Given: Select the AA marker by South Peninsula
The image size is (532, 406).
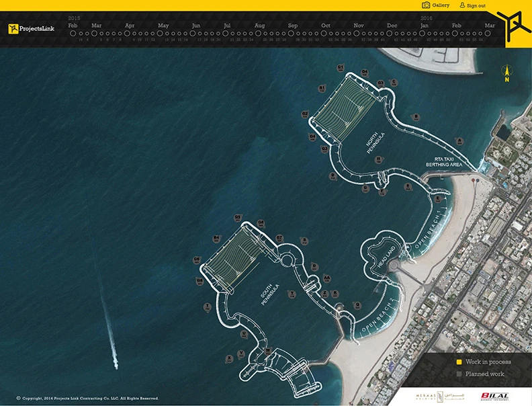Looking at the screenshot, I should pyautogui.click(x=326, y=279).
